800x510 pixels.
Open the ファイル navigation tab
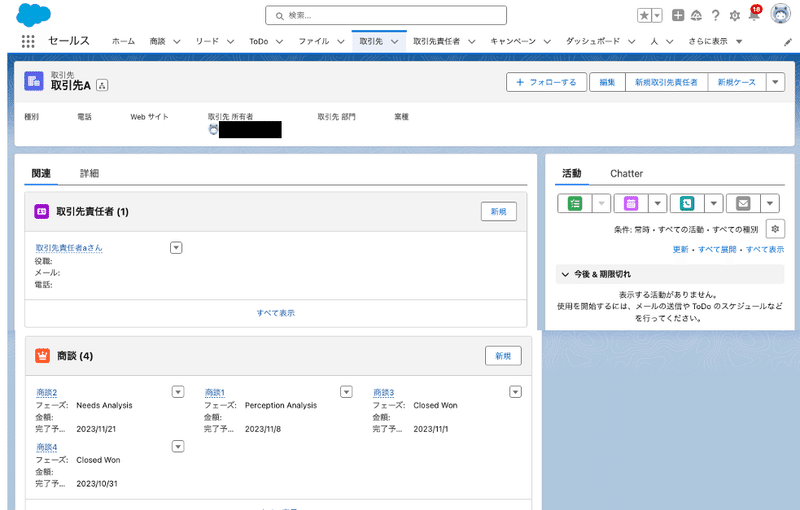click(314, 41)
